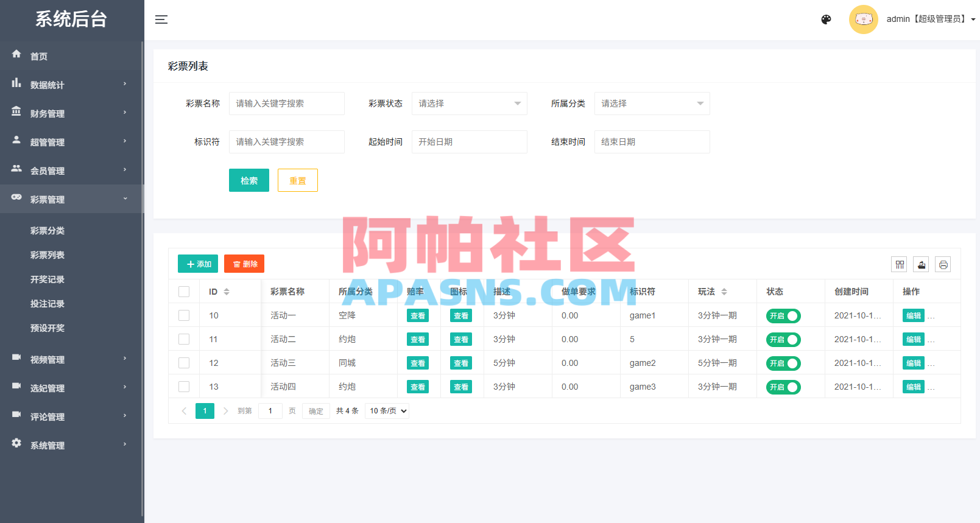Click the home icon beside 首页

(x=16, y=54)
